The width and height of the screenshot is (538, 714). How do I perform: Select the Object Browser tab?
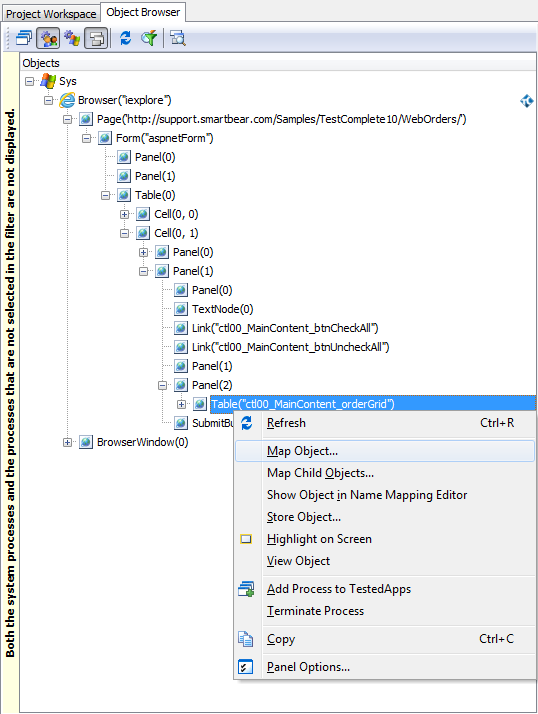tap(143, 12)
